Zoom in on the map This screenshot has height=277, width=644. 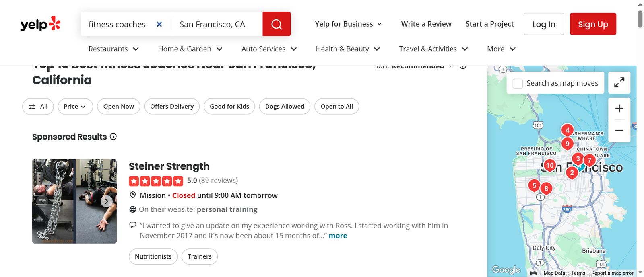[619, 109]
